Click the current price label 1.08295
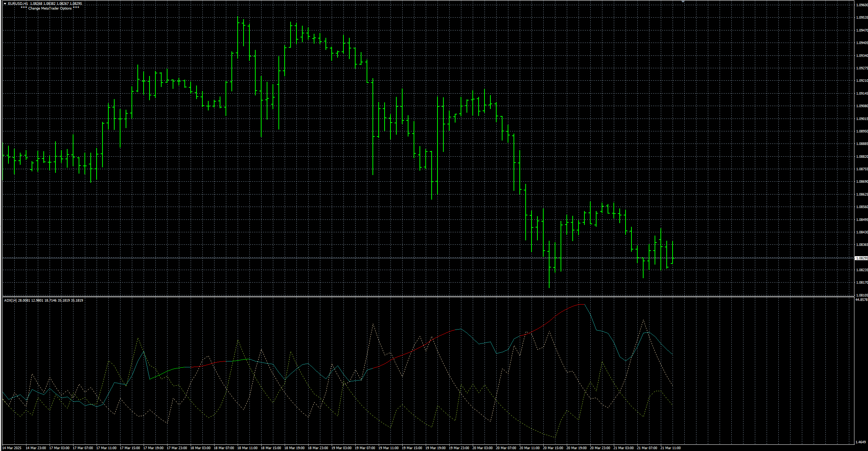868x451 pixels. coord(861,258)
